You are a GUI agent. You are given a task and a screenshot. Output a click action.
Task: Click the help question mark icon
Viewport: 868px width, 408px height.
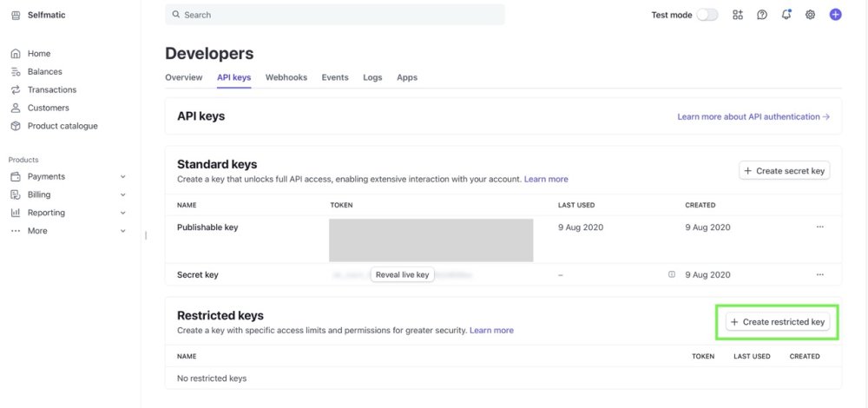pos(762,15)
